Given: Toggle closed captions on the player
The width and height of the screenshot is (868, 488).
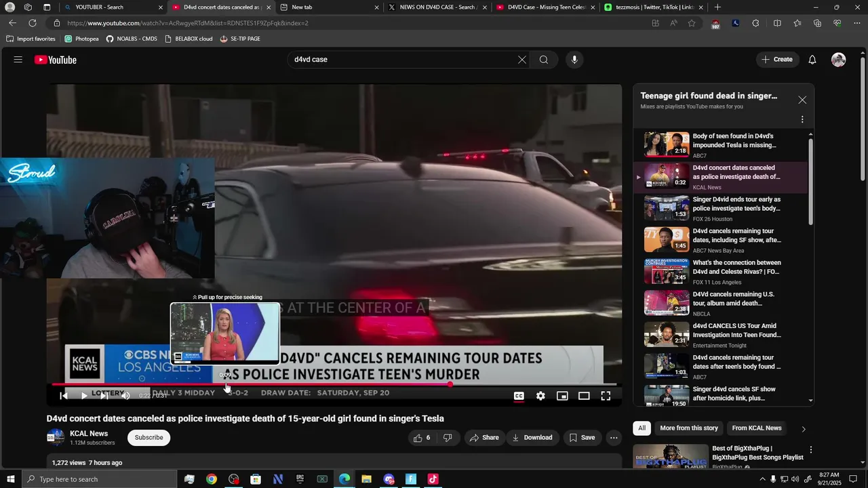Looking at the screenshot, I should pos(519,396).
